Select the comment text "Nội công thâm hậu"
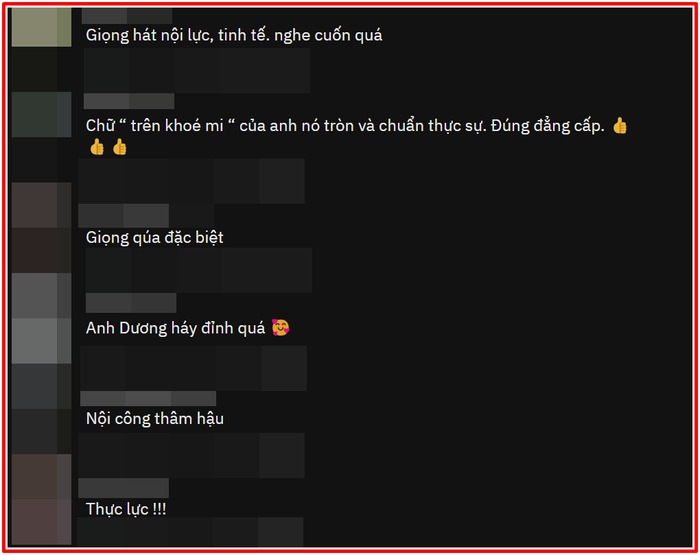Image resolution: width=700 pixels, height=555 pixels. pyautogui.click(x=155, y=419)
